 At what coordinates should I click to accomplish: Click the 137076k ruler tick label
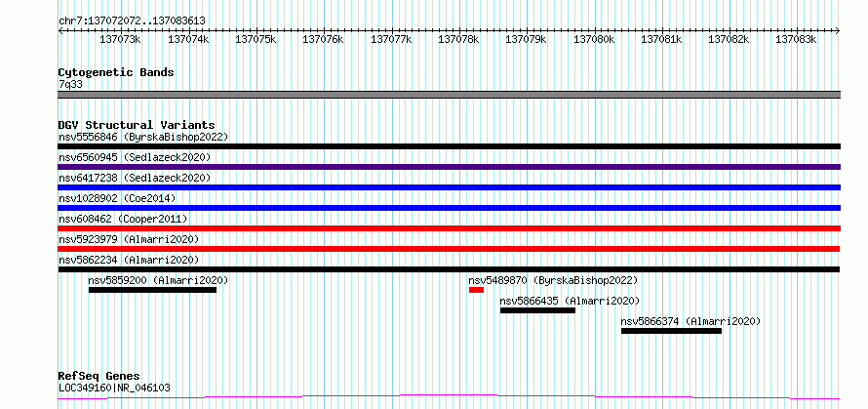click(323, 39)
